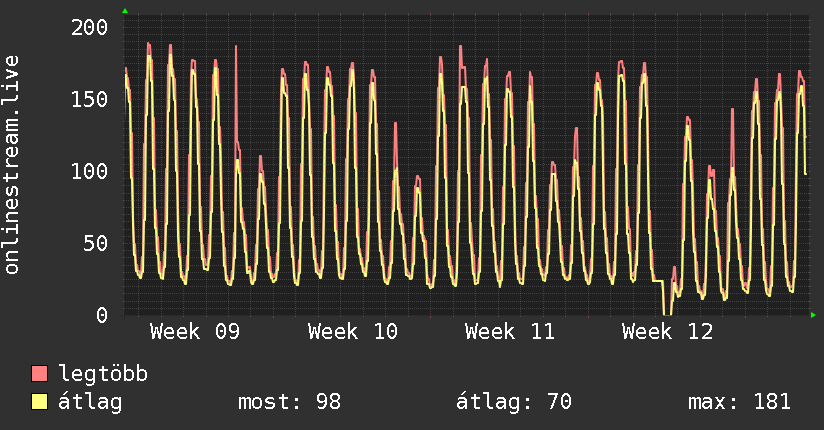Click the 100 y-axis label
824x430 pixels.
tap(89, 171)
